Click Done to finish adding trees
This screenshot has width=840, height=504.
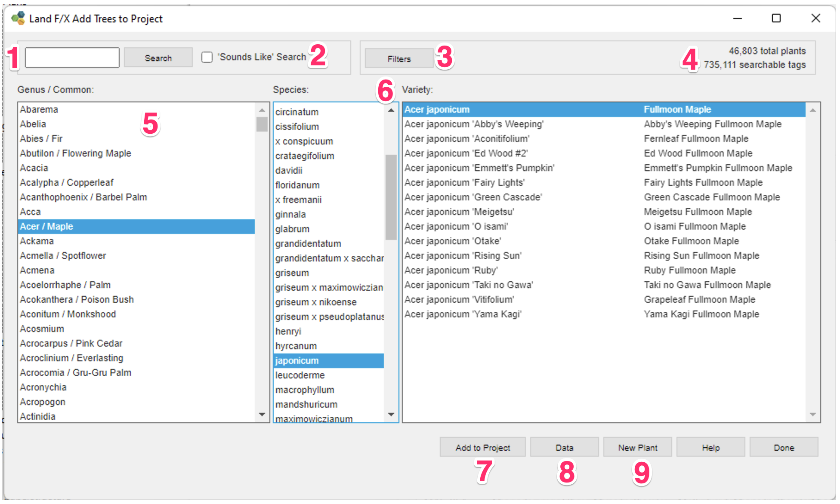pyautogui.click(x=784, y=447)
